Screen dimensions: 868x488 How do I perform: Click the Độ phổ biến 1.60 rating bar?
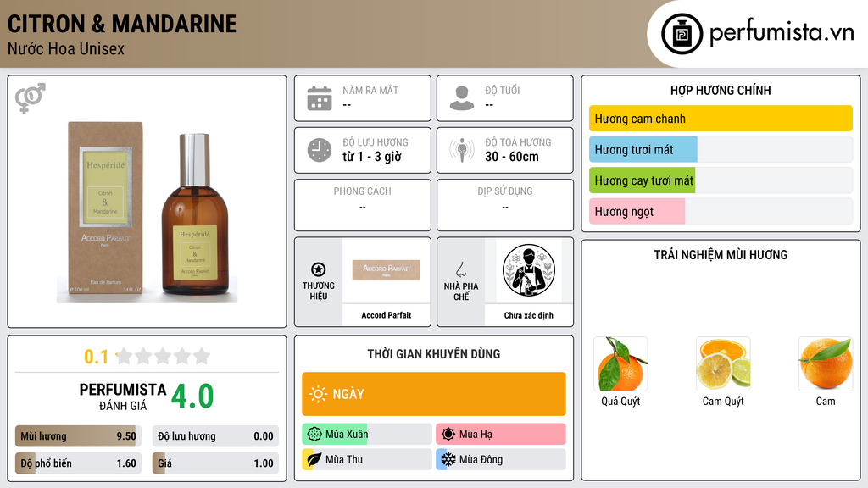[x=79, y=463]
